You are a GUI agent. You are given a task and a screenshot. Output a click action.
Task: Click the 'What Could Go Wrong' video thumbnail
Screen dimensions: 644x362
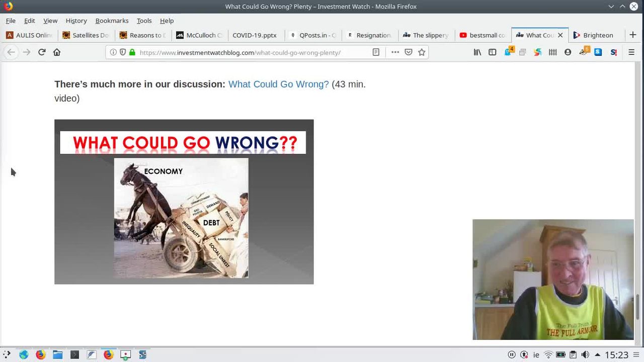184,202
